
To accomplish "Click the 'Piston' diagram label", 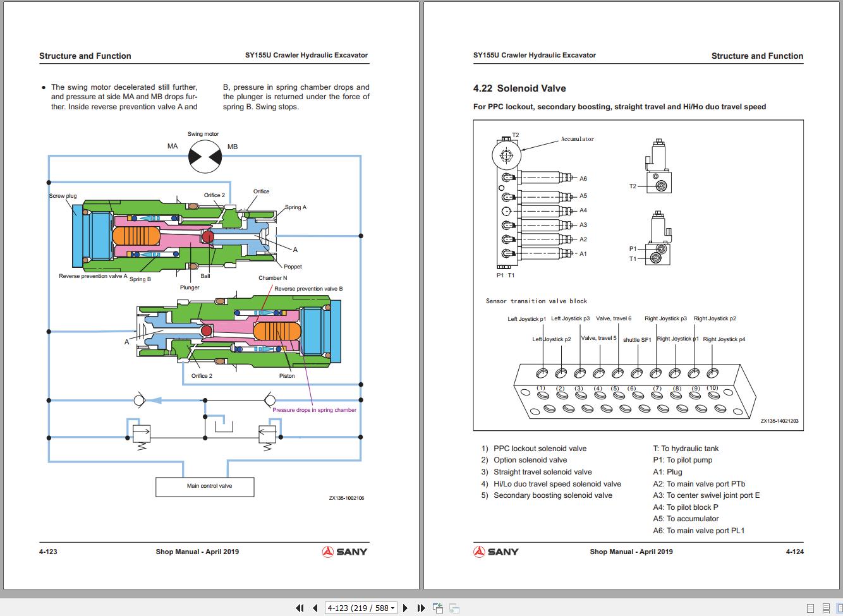I will [x=287, y=376].
